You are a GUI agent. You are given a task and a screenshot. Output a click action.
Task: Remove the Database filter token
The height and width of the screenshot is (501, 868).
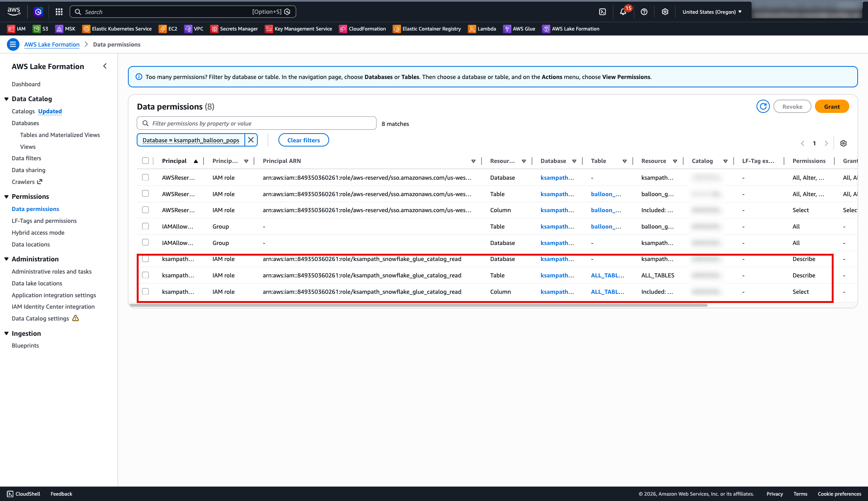tap(251, 140)
